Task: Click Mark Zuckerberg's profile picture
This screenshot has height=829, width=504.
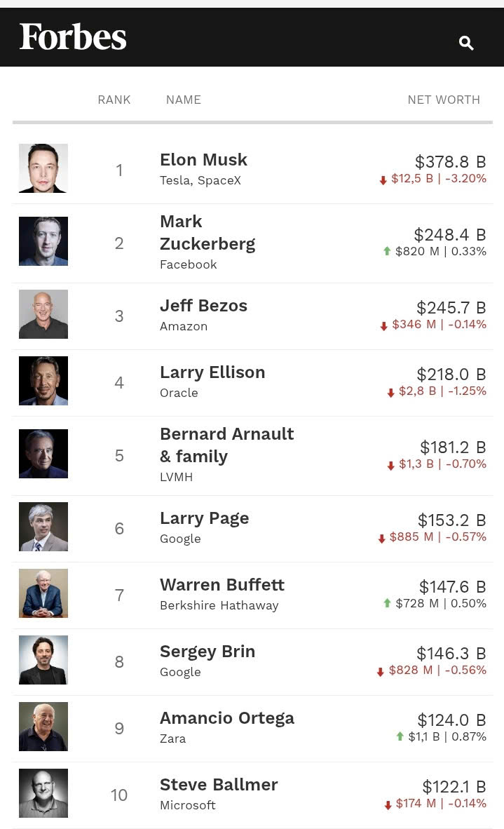Action: coord(43,241)
